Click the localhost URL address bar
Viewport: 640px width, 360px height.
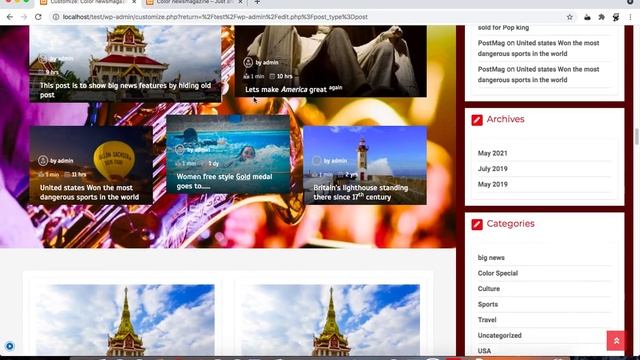coord(215,17)
